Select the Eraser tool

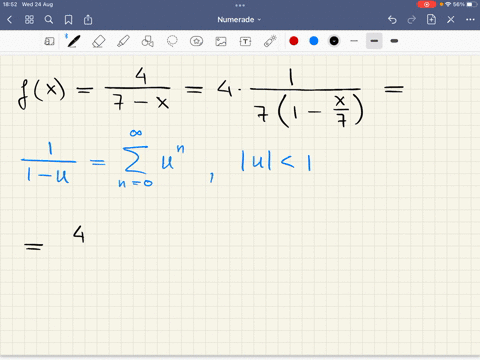(98, 41)
